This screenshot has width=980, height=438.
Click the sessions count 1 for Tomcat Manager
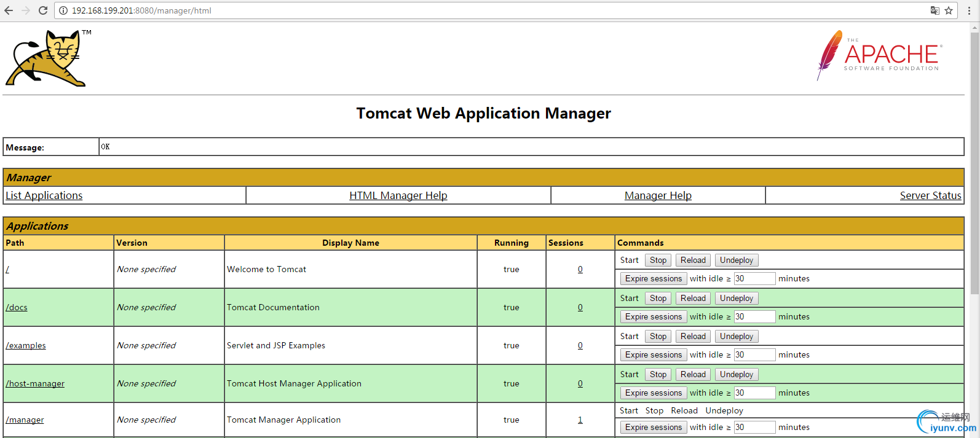click(x=580, y=420)
